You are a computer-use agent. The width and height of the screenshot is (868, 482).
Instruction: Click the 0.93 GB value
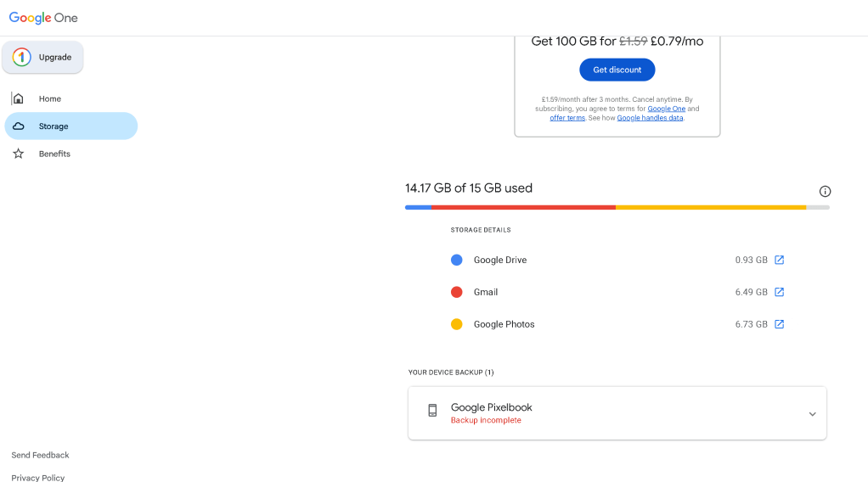[x=751, y=260]
